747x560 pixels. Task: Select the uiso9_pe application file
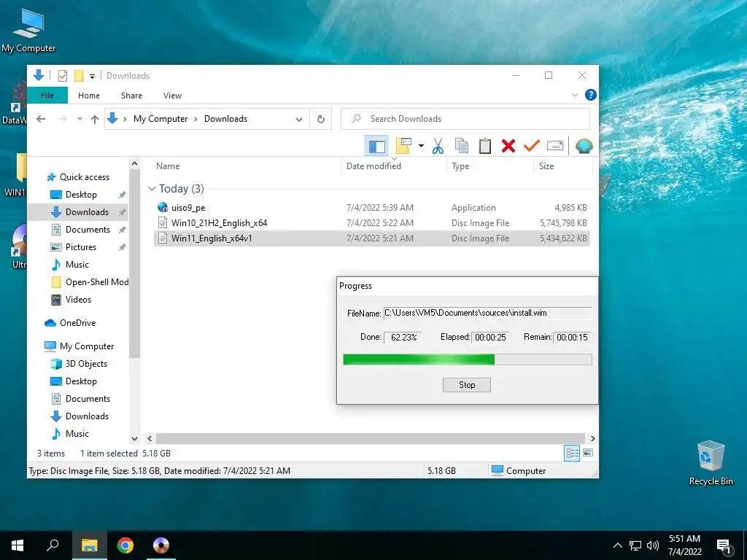(372, 208)
